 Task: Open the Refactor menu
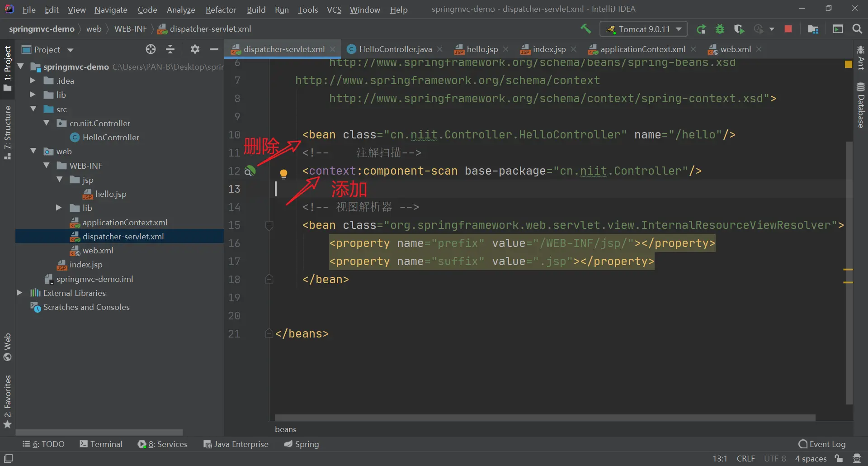click(x=221, y=10)
